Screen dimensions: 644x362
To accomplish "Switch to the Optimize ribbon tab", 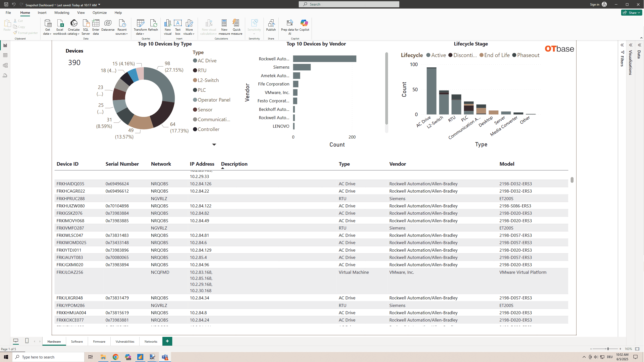I will [100, 13].
